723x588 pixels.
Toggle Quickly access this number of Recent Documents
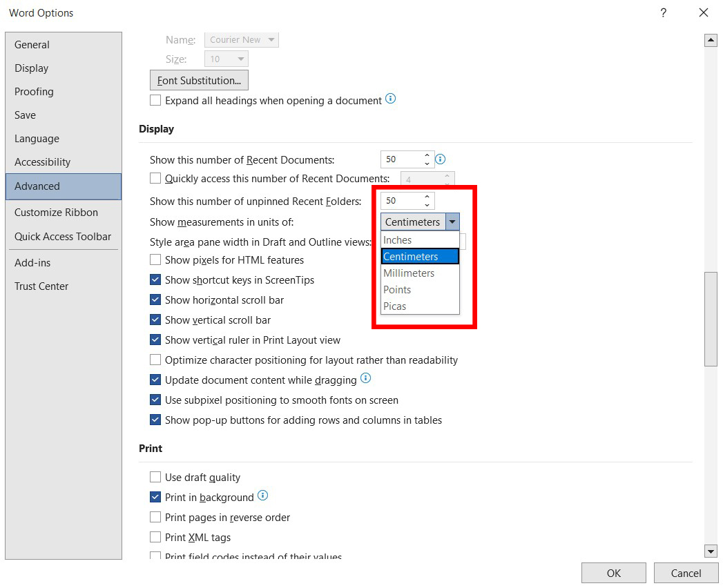[155, 178]
